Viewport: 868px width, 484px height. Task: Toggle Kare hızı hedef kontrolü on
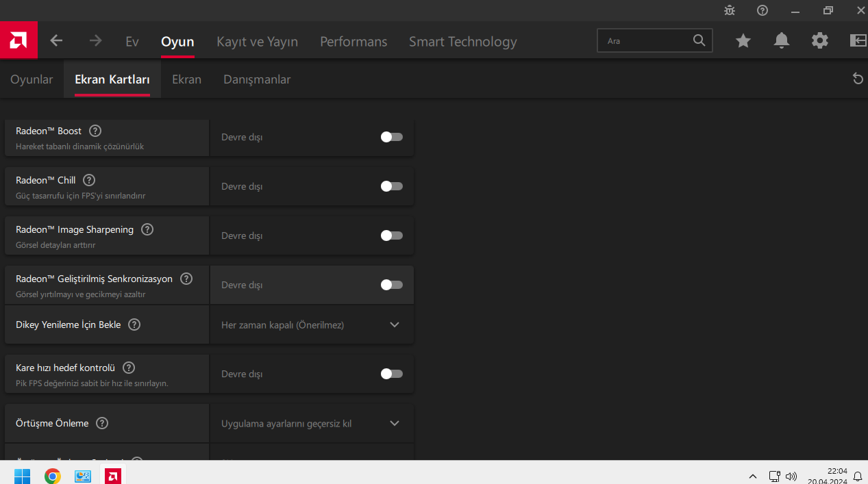click(x=391, y=374)
